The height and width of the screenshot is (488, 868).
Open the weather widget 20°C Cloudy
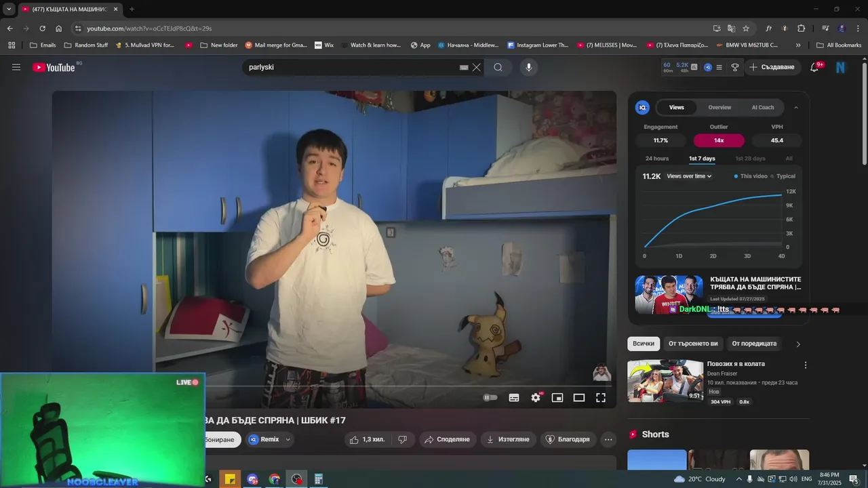(x=700, y=479)
